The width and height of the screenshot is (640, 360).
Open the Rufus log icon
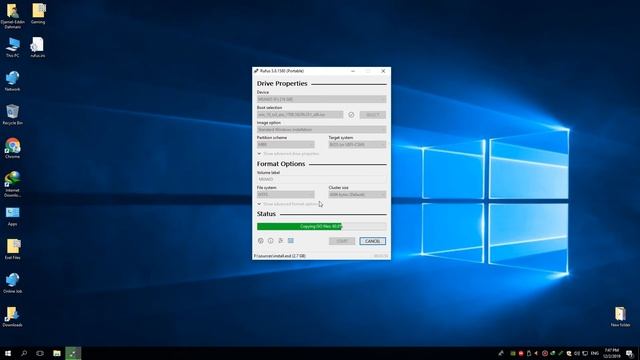pos(291,241)
